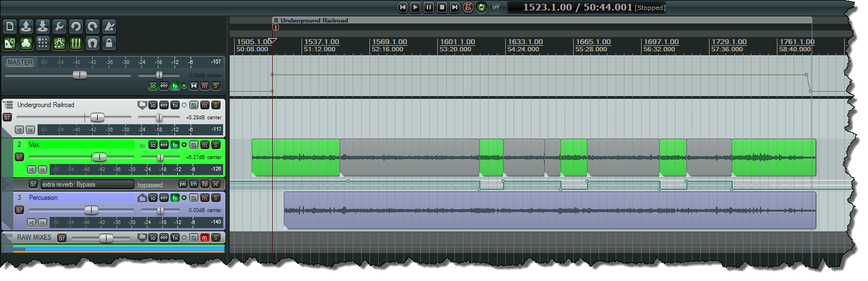The width and height of the screenshot is (868, 281).
Task: Open Project Settings wrench icon
Action: coord(60,26)
